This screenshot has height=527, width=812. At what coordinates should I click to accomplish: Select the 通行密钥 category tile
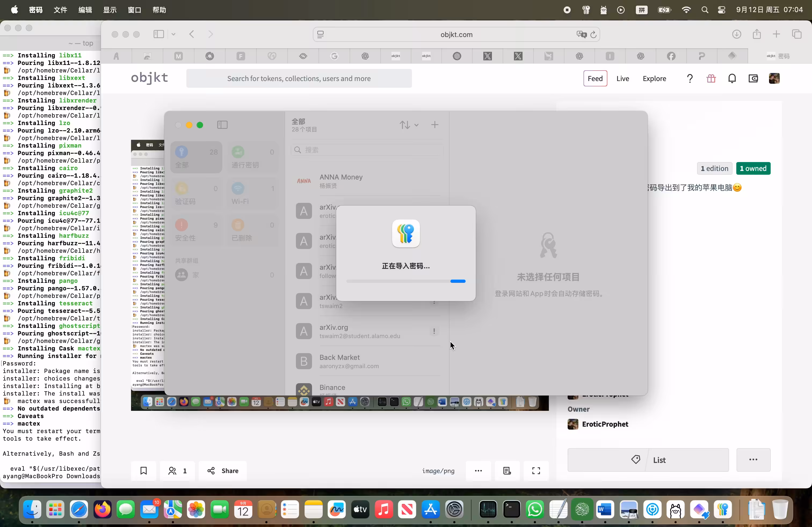[x=253, y=157]
